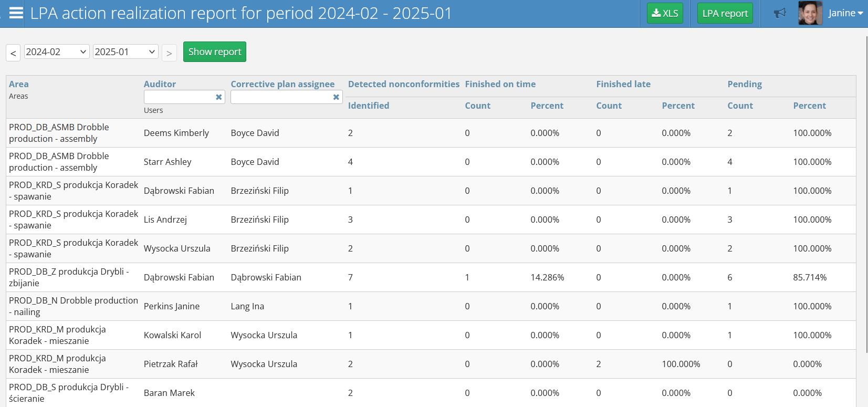This screenshot has height=407, width=868.
Task: Sort by Identified column header
Action: tap(369, 106)
